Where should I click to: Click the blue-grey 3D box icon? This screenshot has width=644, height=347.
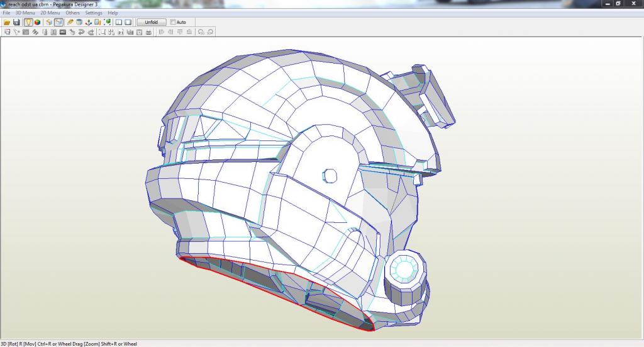point(79,22)
